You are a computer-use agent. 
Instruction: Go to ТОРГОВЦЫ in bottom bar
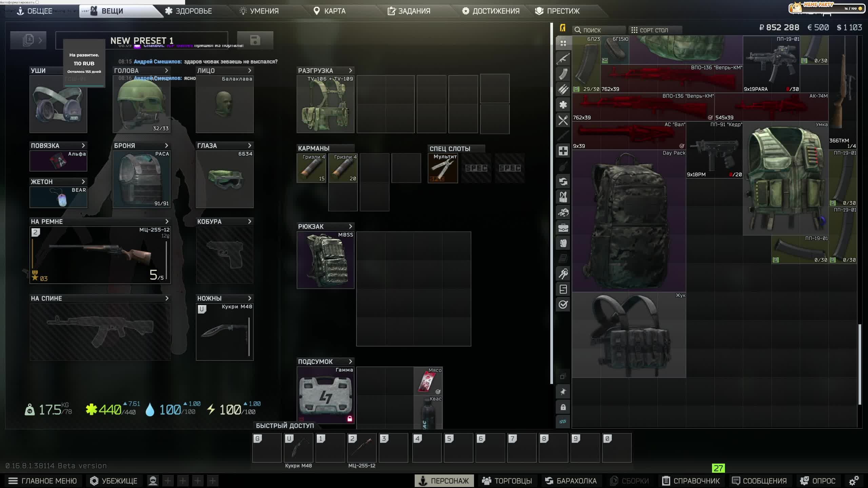pyautogui.click(x=507, y=481)
